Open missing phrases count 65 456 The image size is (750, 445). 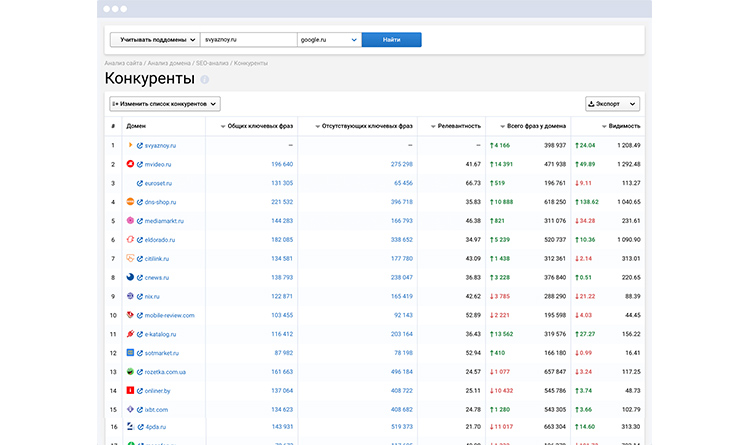[403, 183]
